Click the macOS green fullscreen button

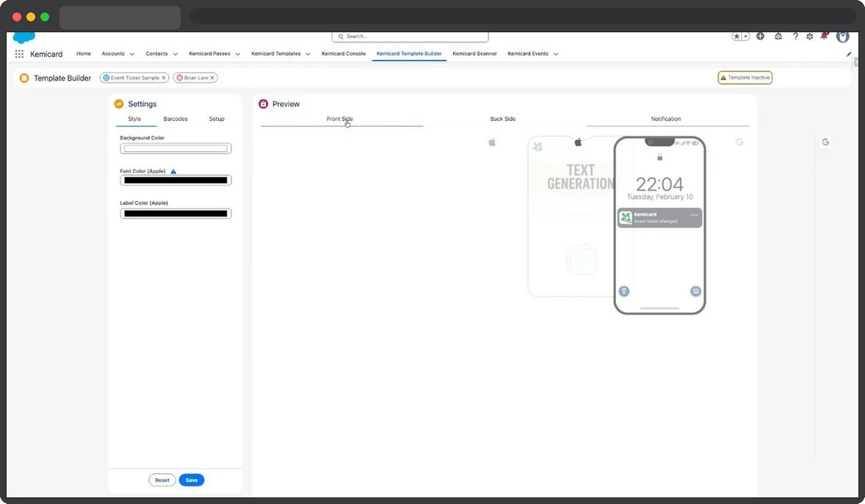(x=45, y=17)
